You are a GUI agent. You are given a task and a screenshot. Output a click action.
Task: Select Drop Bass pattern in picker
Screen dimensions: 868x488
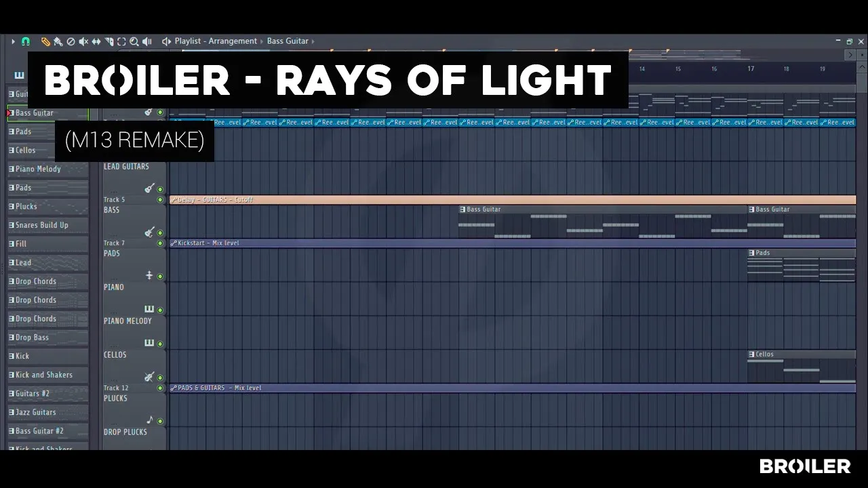pyautogui.click(x=47, y=338)
